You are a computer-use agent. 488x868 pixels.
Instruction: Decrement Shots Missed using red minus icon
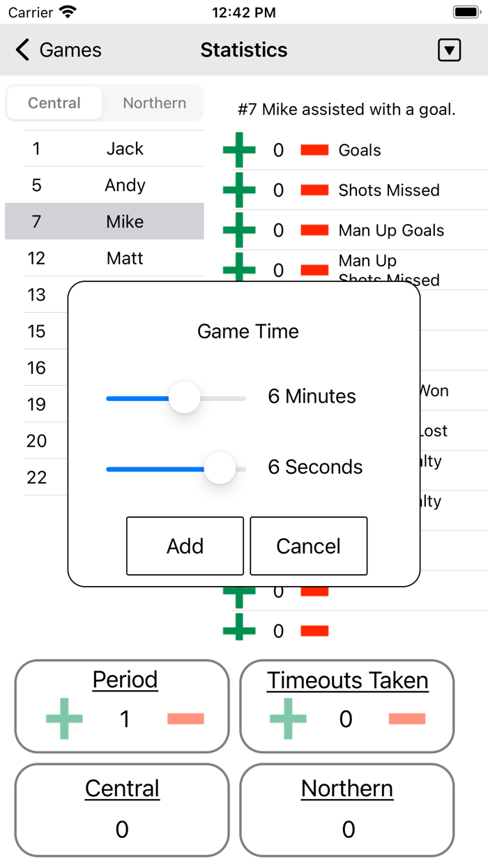(x=316, y=190)
